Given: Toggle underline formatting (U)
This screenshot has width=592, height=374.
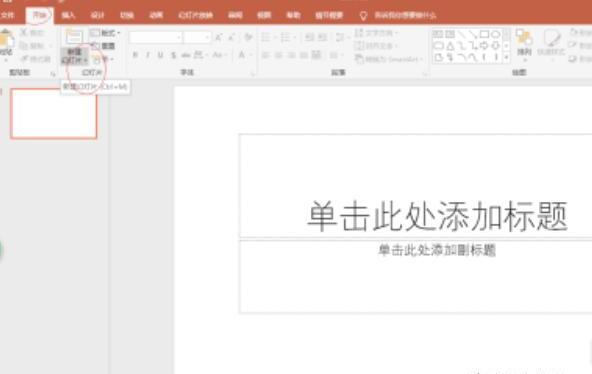Looking at the screenshot, I should 160,55.
